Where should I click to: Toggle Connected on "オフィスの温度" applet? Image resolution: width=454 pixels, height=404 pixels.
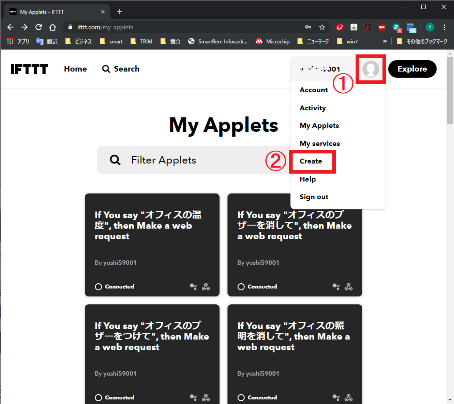click(x=115, y=287)
